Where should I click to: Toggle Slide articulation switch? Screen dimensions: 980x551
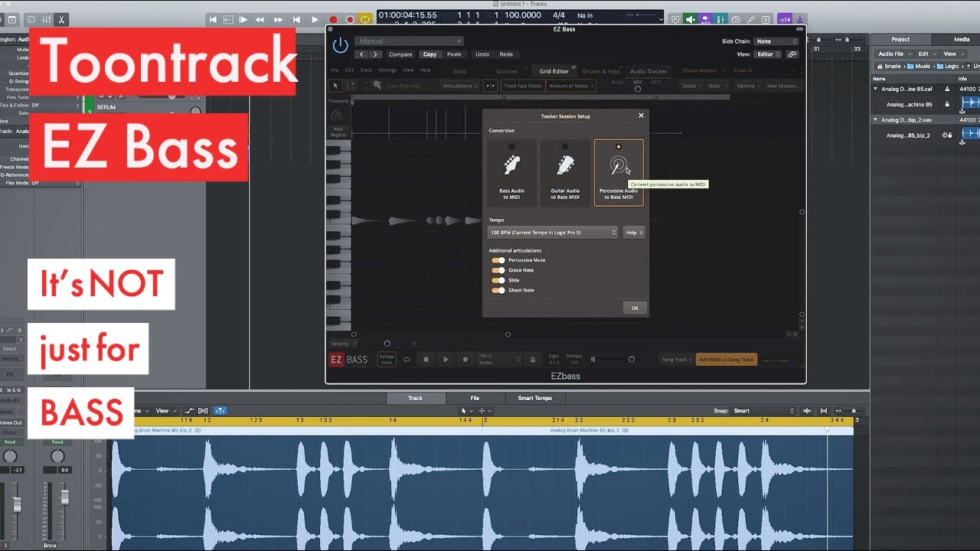coord(498,280)
